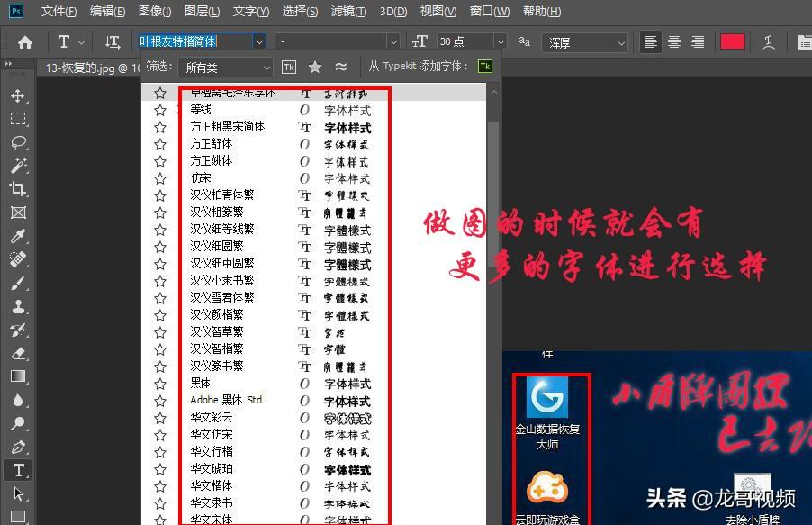Click the Home icon in options bar
This screenshot has height=525, width=812.
tap(25, 42)
